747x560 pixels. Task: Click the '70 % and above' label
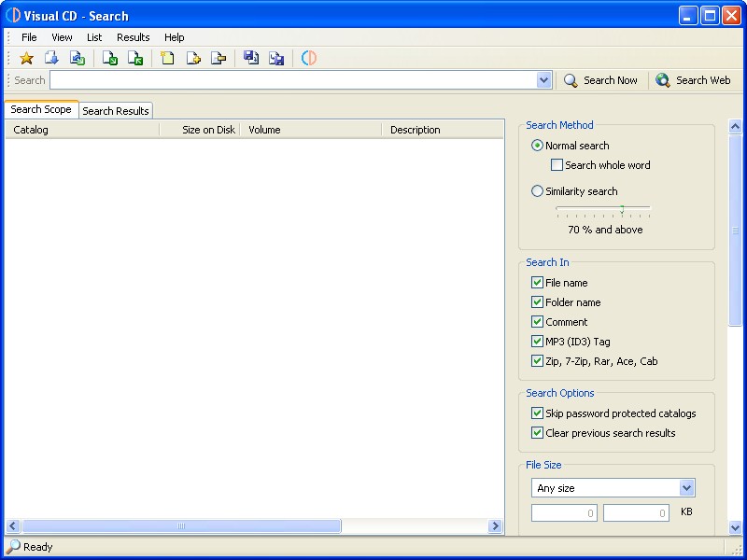(605, 230)
